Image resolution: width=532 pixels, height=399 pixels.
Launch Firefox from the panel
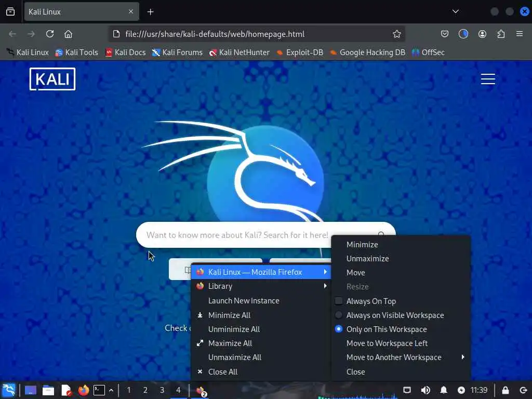point(84,390)
